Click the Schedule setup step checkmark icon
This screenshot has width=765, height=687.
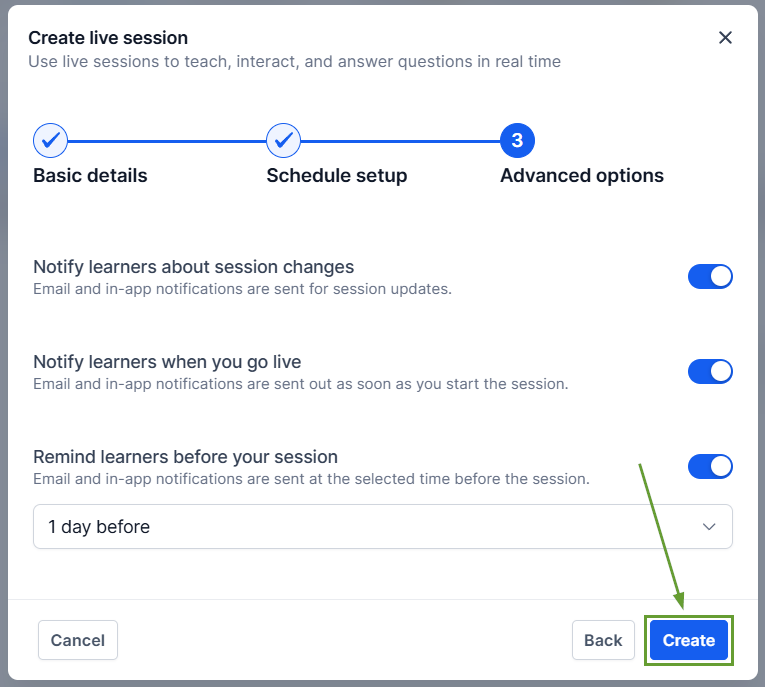[x=284, y=141]
